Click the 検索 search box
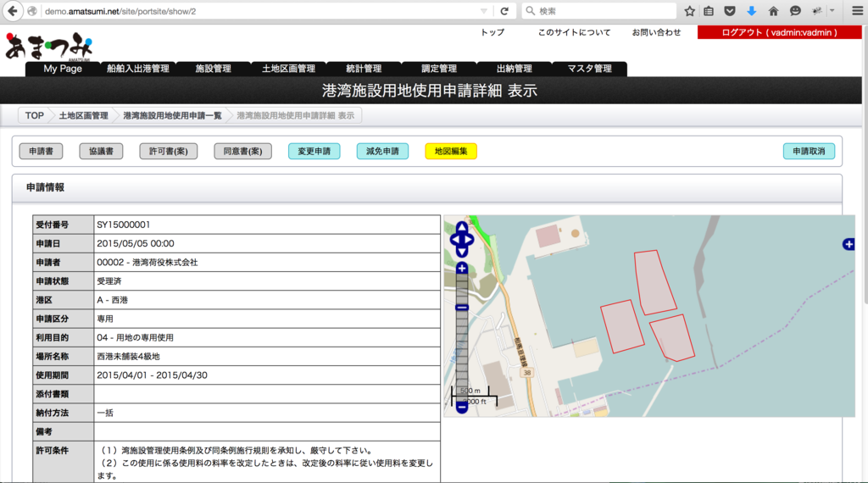Image resolution: width=868 pixels, height=483 pixels. tap(599, 11)
